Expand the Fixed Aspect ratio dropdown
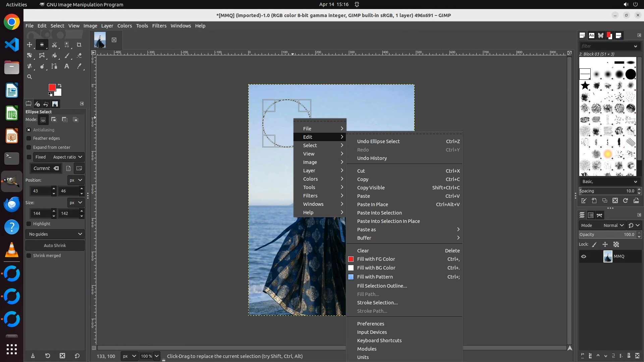 tap(67, 157)
